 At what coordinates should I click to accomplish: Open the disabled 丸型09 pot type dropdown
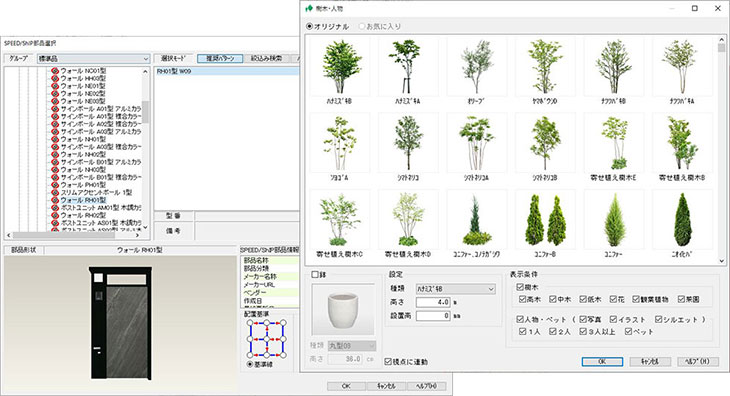click(351, 346)
